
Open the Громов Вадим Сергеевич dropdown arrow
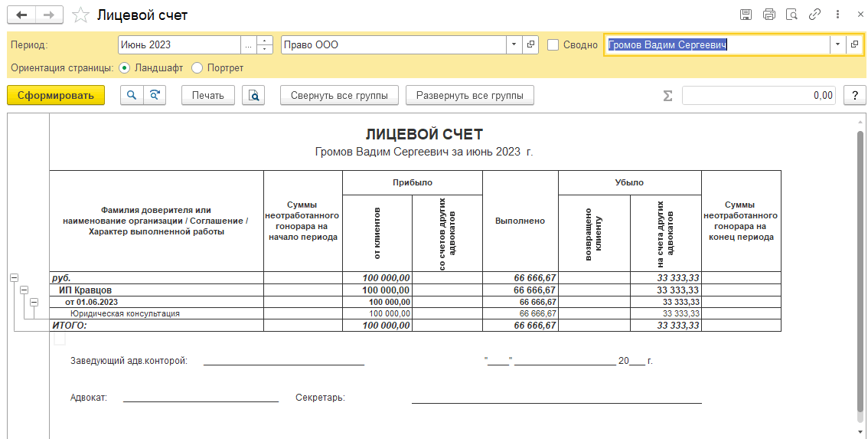pos(837,45)
